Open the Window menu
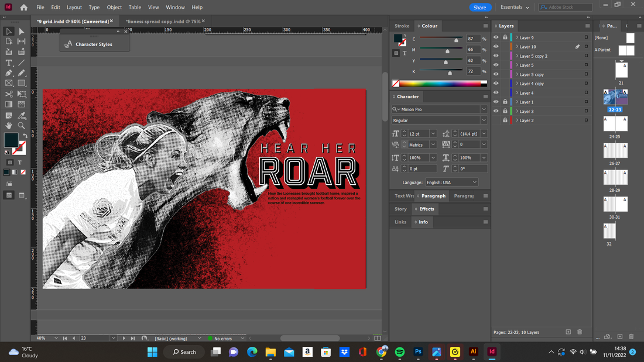 coord(176,8)
